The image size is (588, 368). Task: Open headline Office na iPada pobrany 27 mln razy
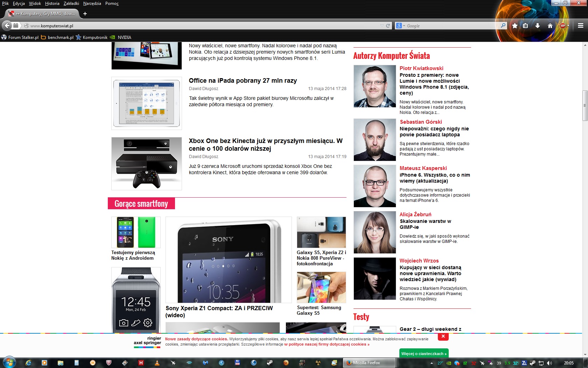tap(243, 81)
